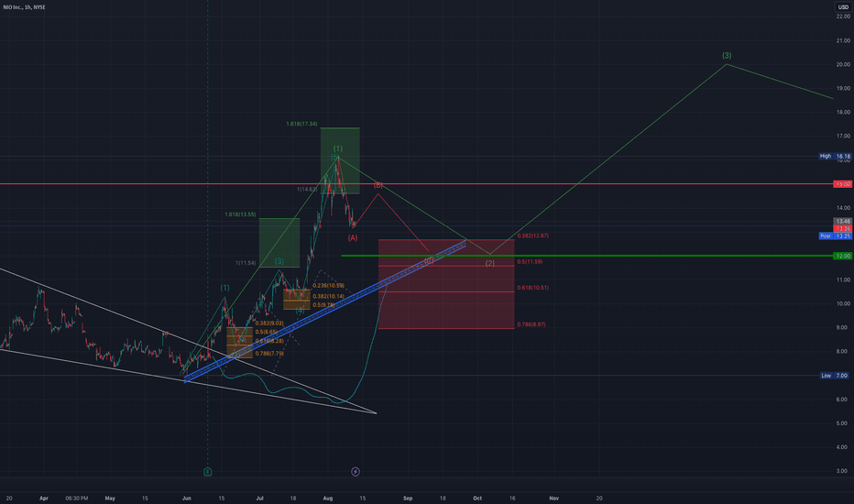Select the red (B) wave label
The width and height of the screenshot is (854, 504).
(378, 185)
